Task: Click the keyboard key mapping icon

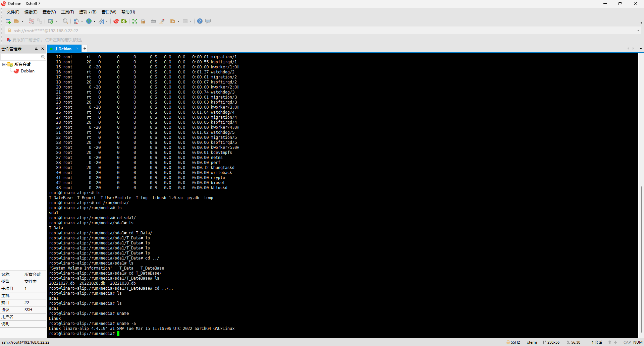Action: pos(154,21)
